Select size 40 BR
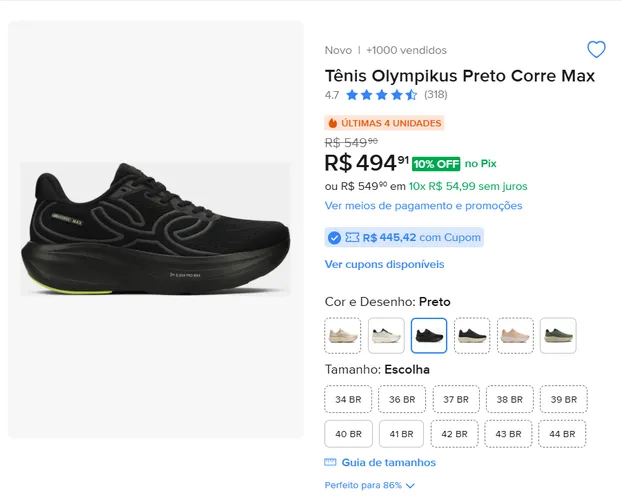622x500 pixels. (348, 434)
